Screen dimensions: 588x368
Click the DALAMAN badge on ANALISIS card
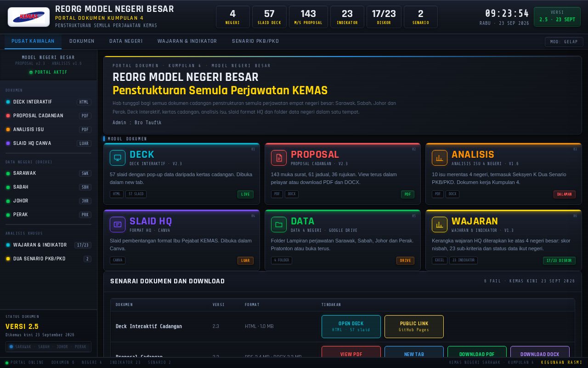click(564, 194)
